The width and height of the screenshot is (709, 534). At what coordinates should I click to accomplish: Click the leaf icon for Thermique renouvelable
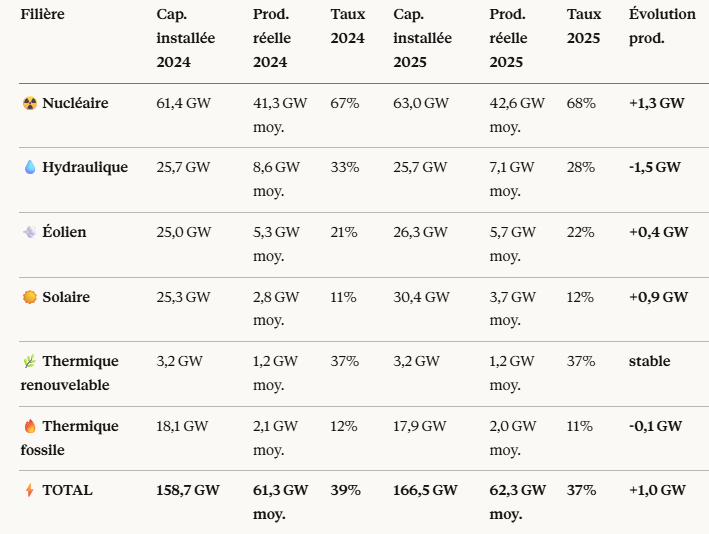[29, 361]
